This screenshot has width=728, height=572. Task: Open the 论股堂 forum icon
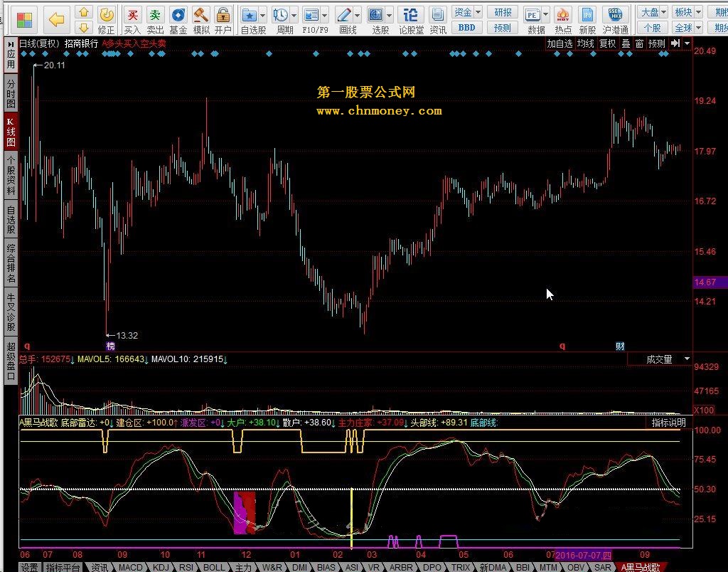[x=410, y=16]
